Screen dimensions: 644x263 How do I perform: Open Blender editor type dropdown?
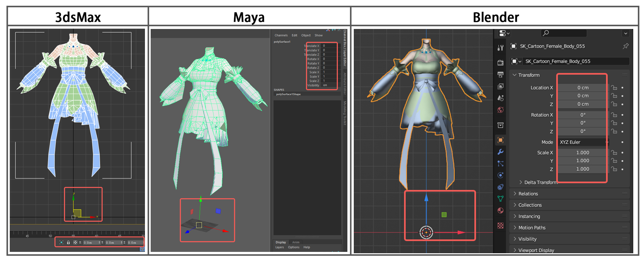point(504,33)
